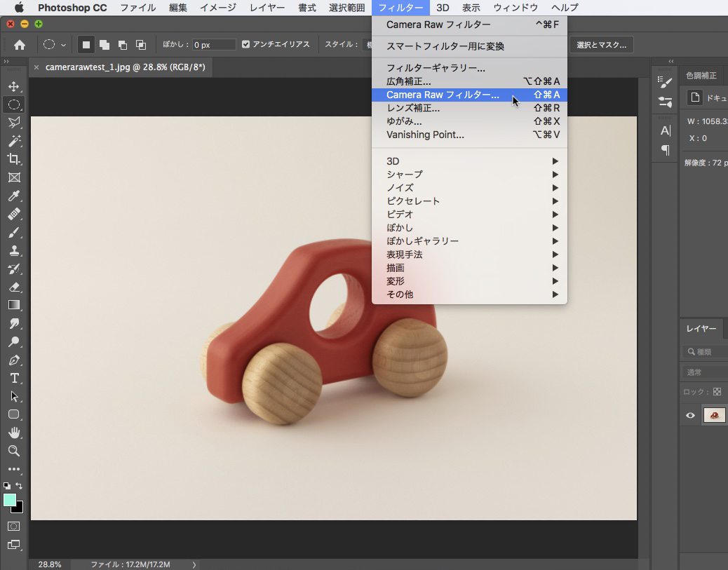Choose Camera Raw フィルター... from the menu
The height and width of the screenshot is (570, 728).
(x=443, y=95)
